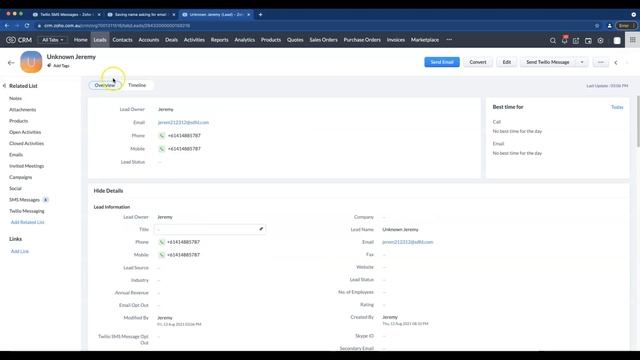Viewport: 640px width, 360px height.
Task: Open the Leads module tab
Action: click(x=100, y=40)
